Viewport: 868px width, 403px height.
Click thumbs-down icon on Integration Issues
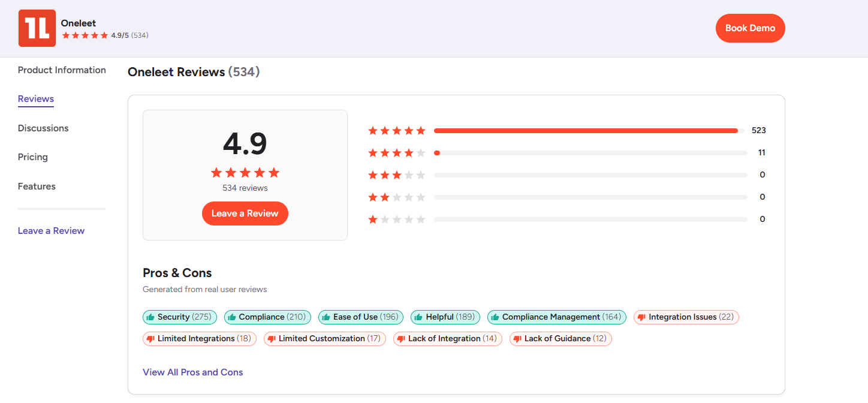click(641, 317)
